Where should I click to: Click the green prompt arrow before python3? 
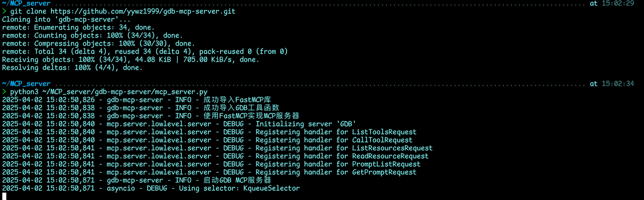(x=4, y=92)
